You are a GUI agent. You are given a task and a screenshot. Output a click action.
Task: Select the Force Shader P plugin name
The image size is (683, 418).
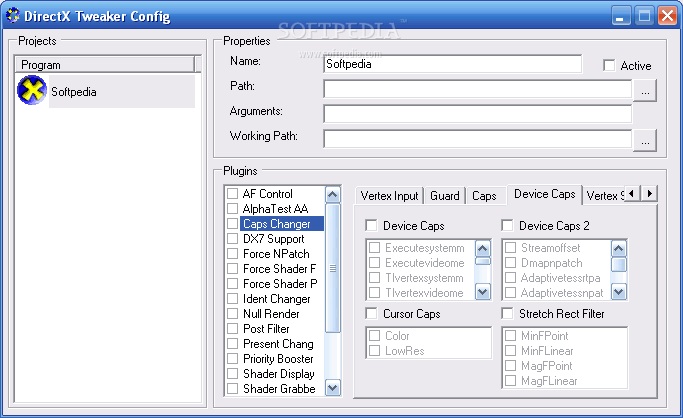280,283
